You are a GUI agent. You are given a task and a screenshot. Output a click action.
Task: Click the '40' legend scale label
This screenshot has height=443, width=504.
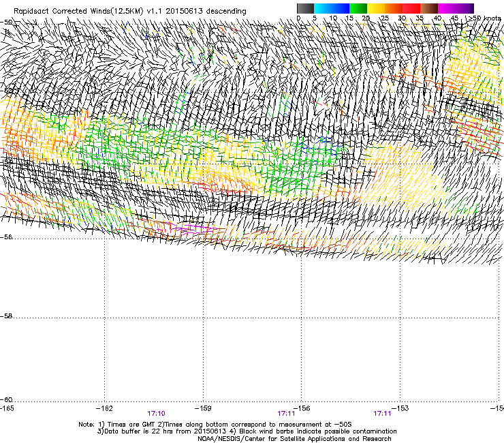pos(437,18)
